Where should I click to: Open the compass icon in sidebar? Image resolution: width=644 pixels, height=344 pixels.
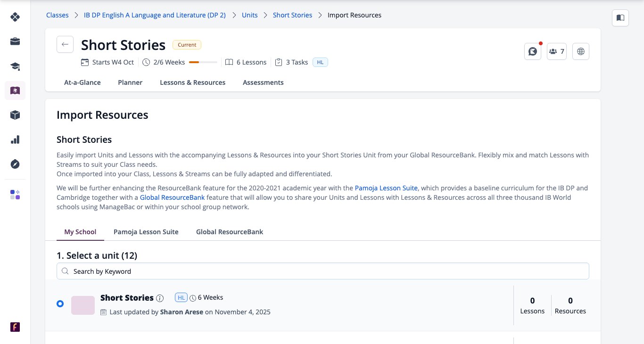pyautogui.click(x=15, y=164)
